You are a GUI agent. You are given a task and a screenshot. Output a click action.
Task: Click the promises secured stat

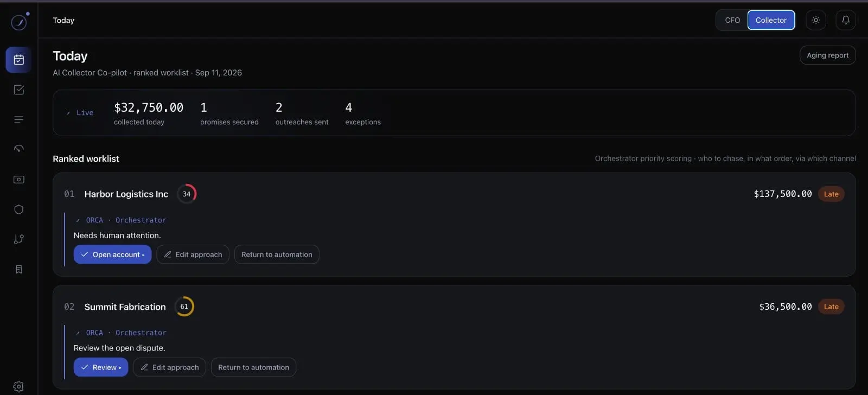tap(229, 113)
